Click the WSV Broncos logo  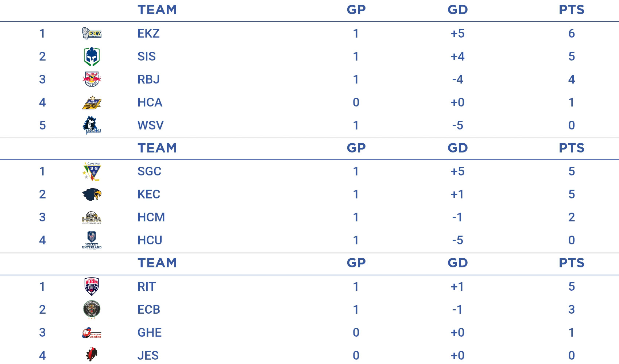(92, 125)
